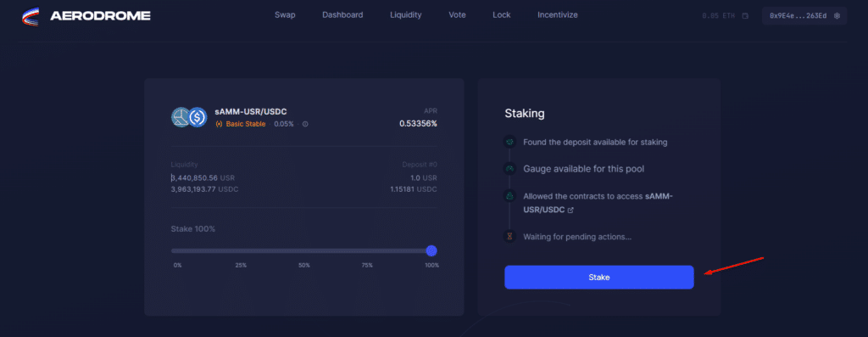This screenshot has height=337, width=868.
Task: Click the gauge available step icon
Action: click(509, 168)
